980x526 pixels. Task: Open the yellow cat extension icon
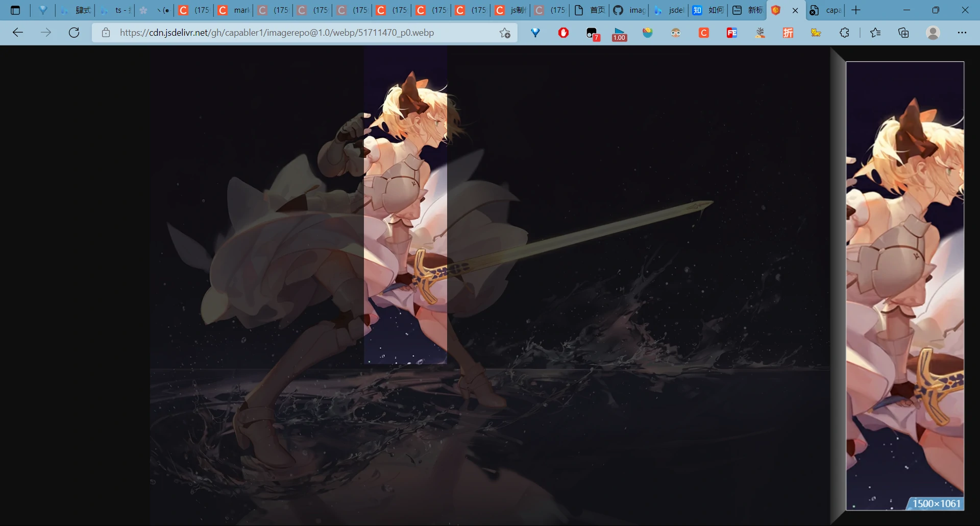tap(816, 33)
